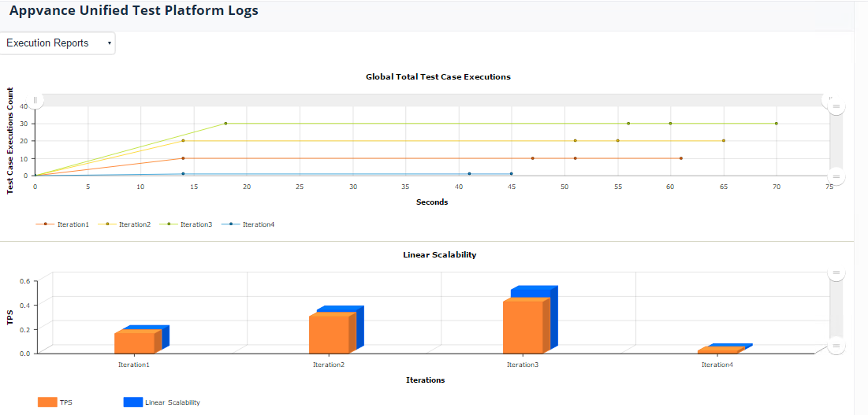Click right grip handle of horizontal chart scrollbar

tap(830, 100)
